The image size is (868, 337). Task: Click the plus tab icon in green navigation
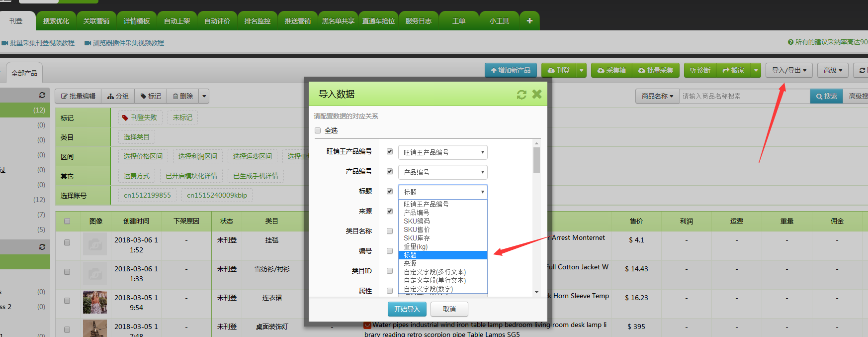[x=529, y=21]
